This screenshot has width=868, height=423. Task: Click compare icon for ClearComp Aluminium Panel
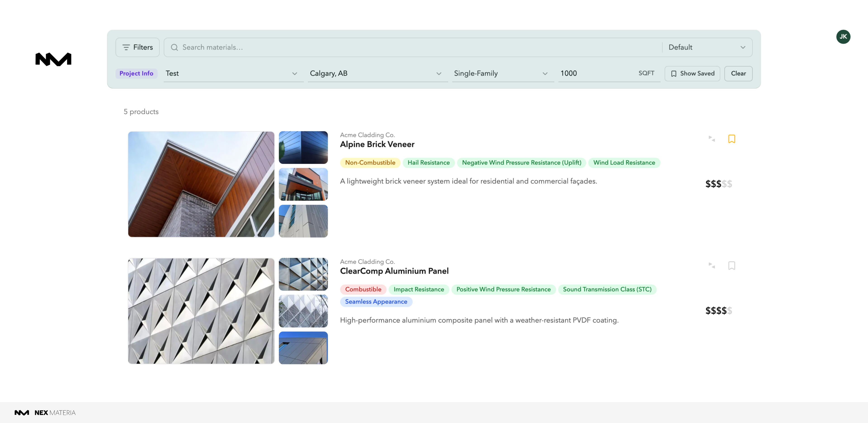(x=711, y=265)
